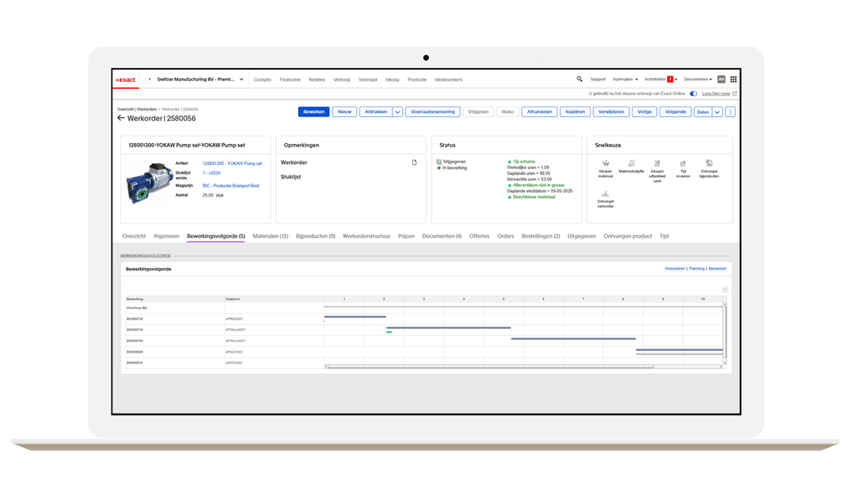Image resolution: width=858 pixels, height=504 pixels.
Task: Click the YOKAW pump product image
Action: [148, 181]
